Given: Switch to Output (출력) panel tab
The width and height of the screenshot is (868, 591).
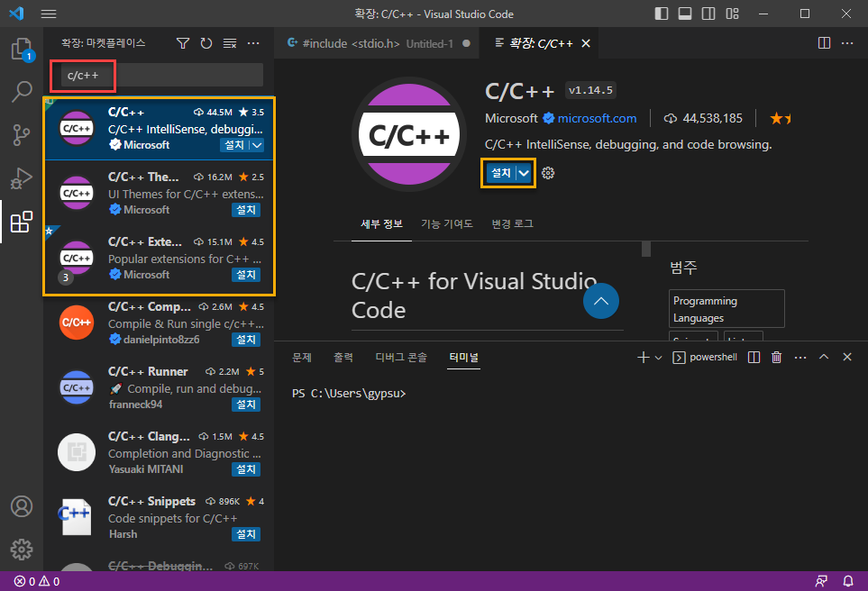Looking at the screenshot, I should click(x=343, y=358).
